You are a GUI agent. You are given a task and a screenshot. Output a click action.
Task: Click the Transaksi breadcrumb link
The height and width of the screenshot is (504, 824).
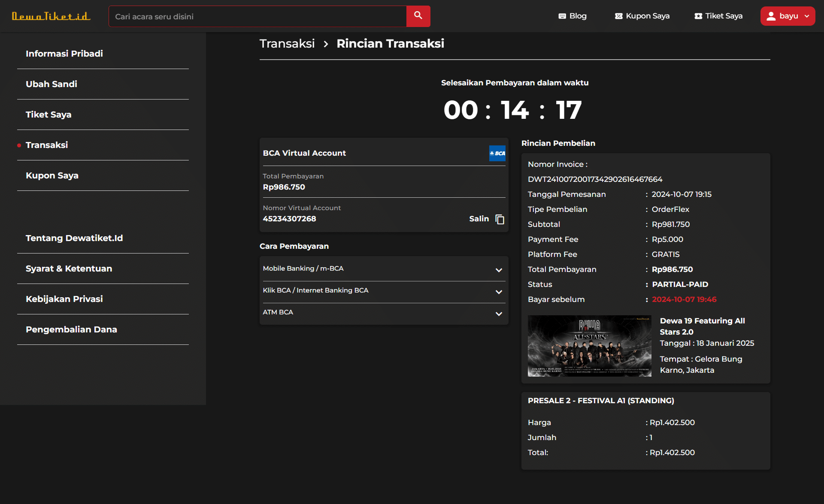click(x=287, y=43)
